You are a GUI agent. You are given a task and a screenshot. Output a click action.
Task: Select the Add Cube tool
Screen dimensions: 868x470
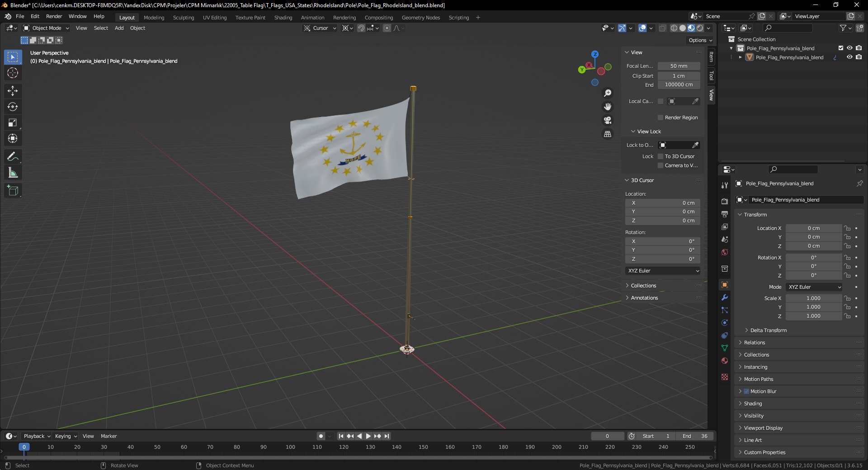coord(13,191)
